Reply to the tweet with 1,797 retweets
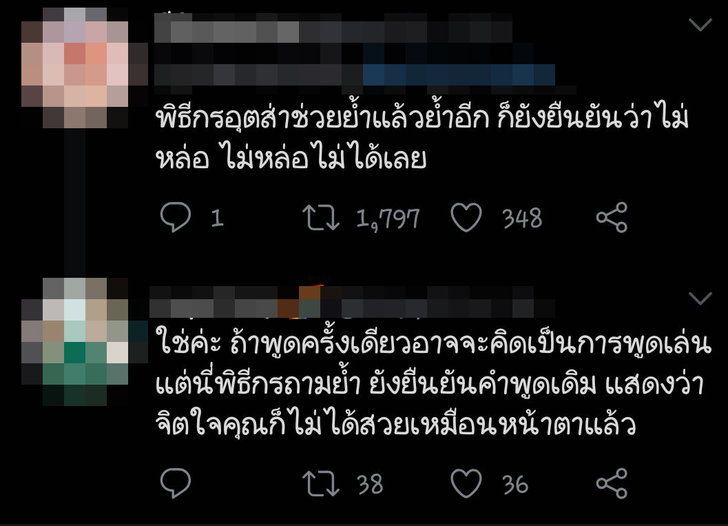Screen dimensions: 728x526 176,217
